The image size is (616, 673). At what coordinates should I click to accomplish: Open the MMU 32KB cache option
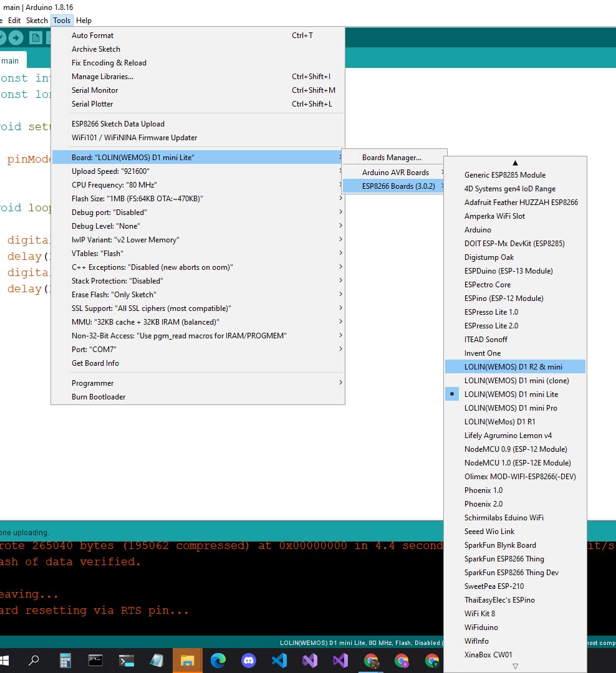click(198, 322)
